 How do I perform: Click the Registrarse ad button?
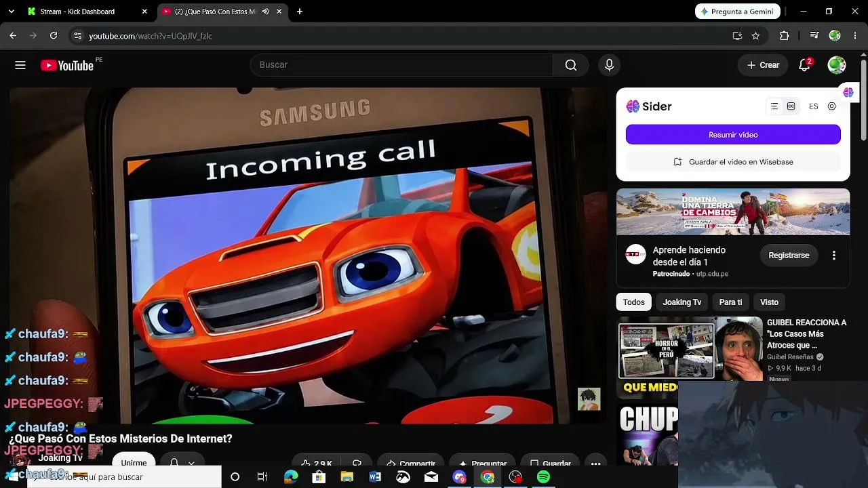[789, 256]
